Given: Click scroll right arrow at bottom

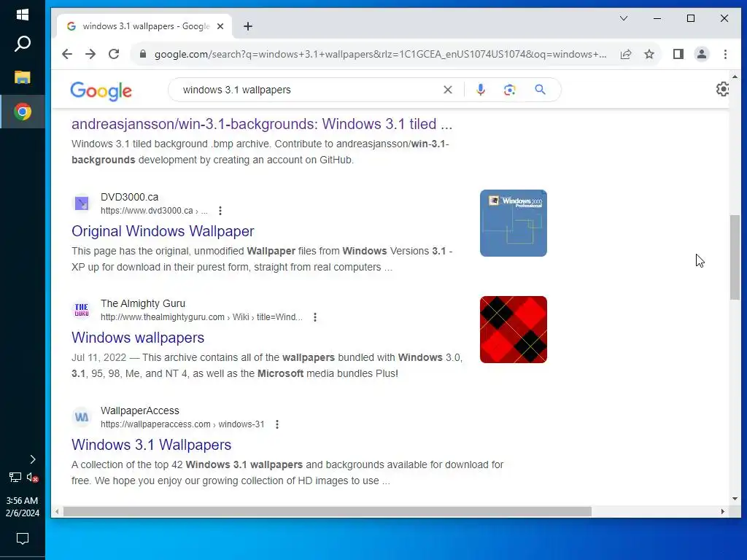Looking at the screenshot, I should [723, 511].
